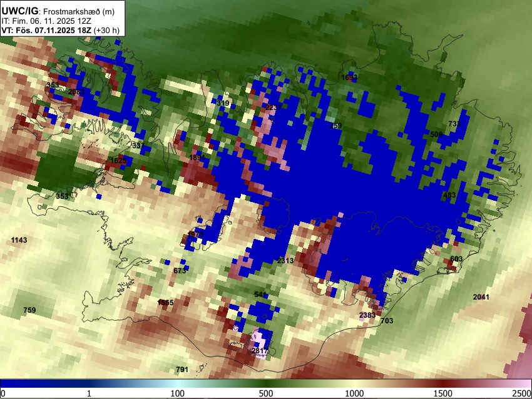
Task: Click the map value label 2313
Action: (285, 261)
